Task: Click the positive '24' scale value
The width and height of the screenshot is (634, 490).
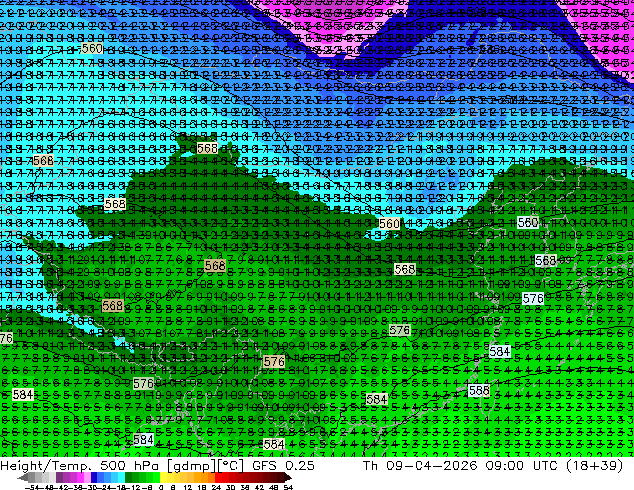Action: click(x=216, y=488)
